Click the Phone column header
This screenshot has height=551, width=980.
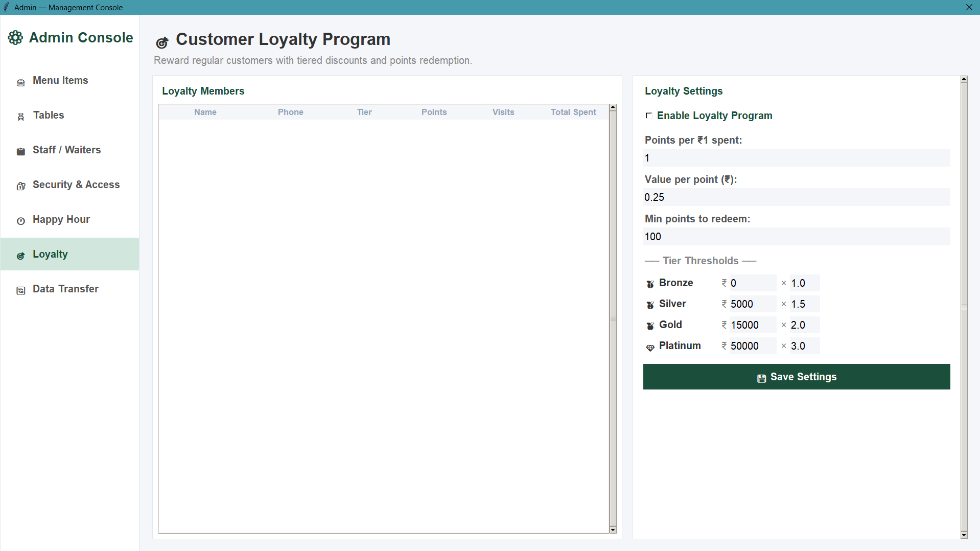pos(291,112)
